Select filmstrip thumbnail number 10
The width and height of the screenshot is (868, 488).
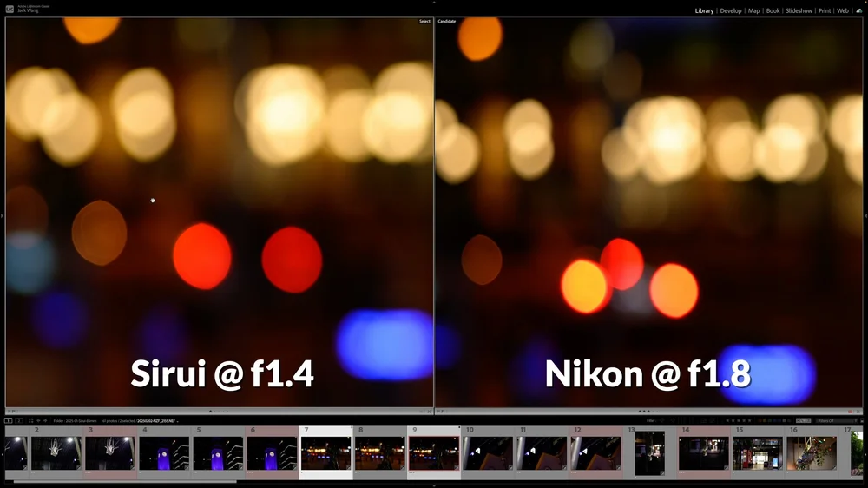click(488, 452)
